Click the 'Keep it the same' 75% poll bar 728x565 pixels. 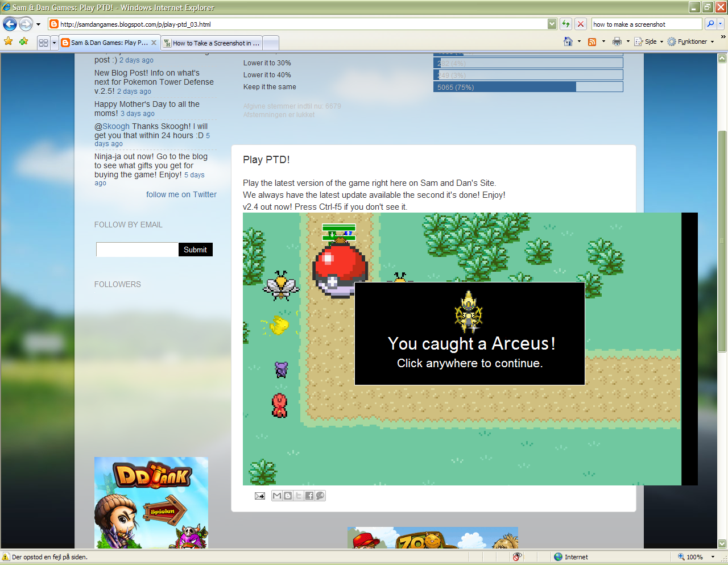tap(528, 87)
